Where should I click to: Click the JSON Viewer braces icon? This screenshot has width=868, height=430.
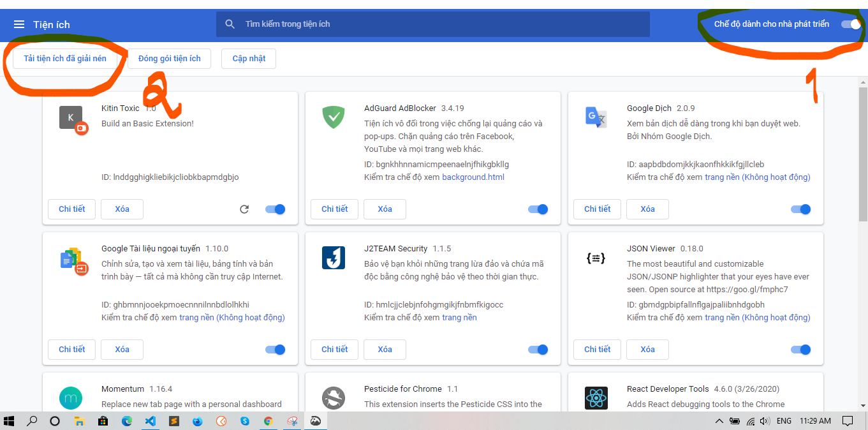(x=595, y=258)
